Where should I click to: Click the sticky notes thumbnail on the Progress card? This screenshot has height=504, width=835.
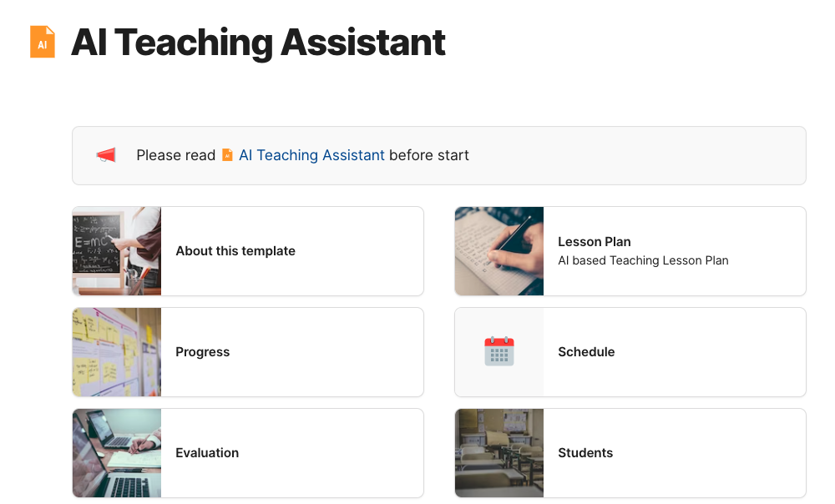pos(116,351)
